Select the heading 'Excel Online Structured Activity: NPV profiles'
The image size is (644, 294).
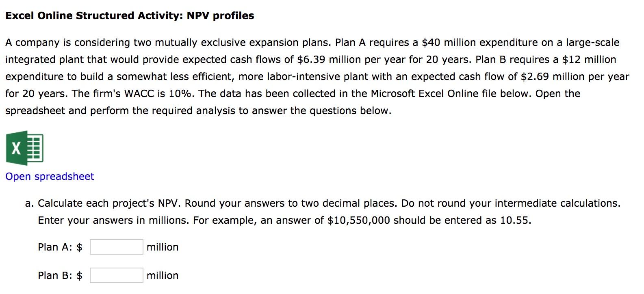(129, 15)
